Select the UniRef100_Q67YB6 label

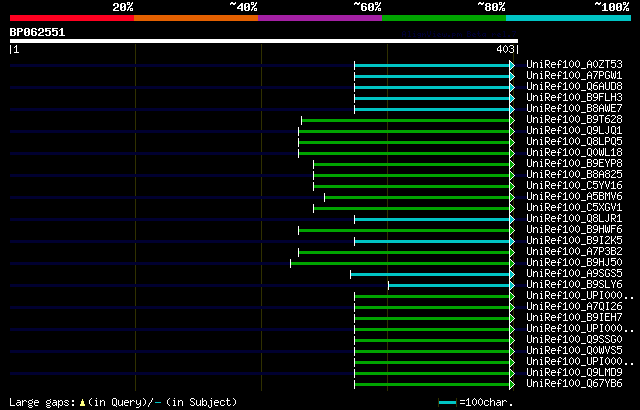[574, 384]
